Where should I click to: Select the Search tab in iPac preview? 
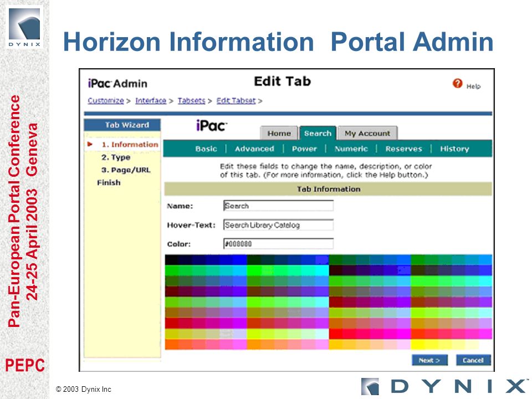tap(318, 133)
